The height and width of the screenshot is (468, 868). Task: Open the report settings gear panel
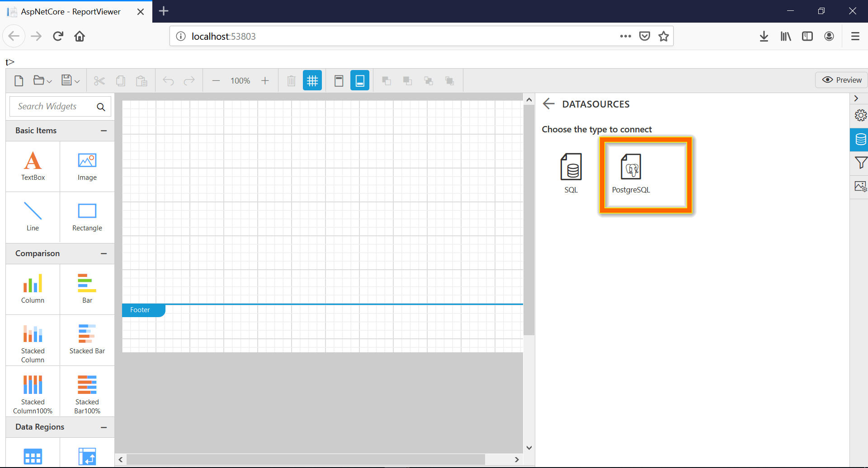(861, 115)
